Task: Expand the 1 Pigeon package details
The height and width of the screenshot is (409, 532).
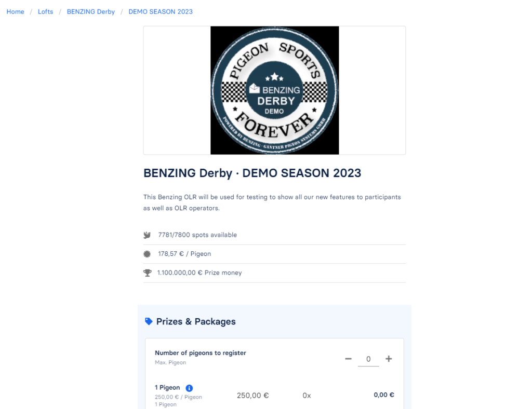Action: coord(167,388)
